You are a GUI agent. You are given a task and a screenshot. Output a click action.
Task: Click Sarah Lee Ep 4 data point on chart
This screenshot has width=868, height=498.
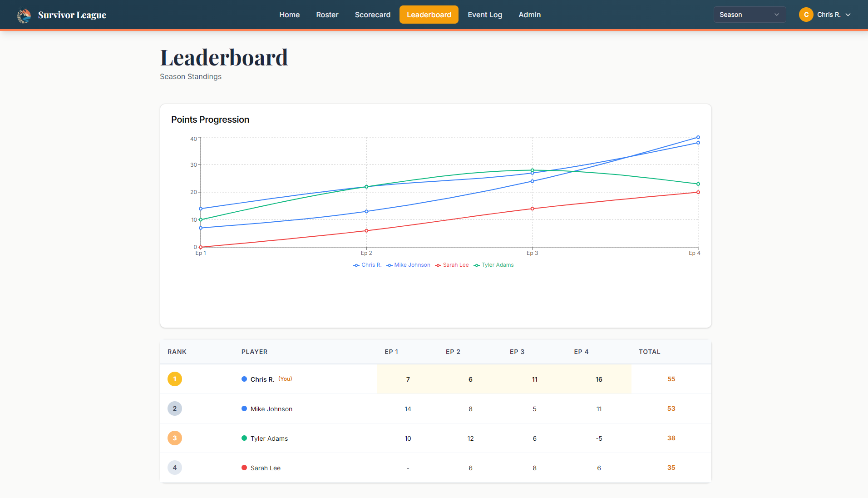(698, 192)
